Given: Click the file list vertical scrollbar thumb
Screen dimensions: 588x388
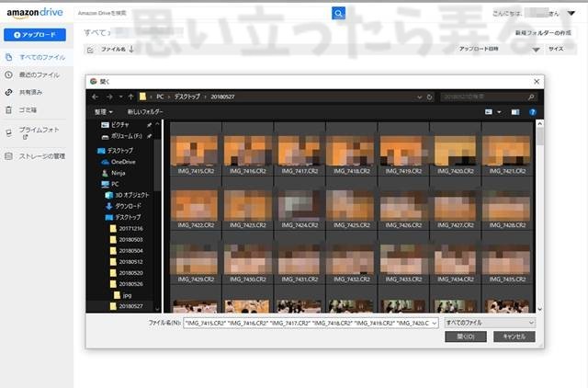Looking at the screenshot, I should [539, 136].
